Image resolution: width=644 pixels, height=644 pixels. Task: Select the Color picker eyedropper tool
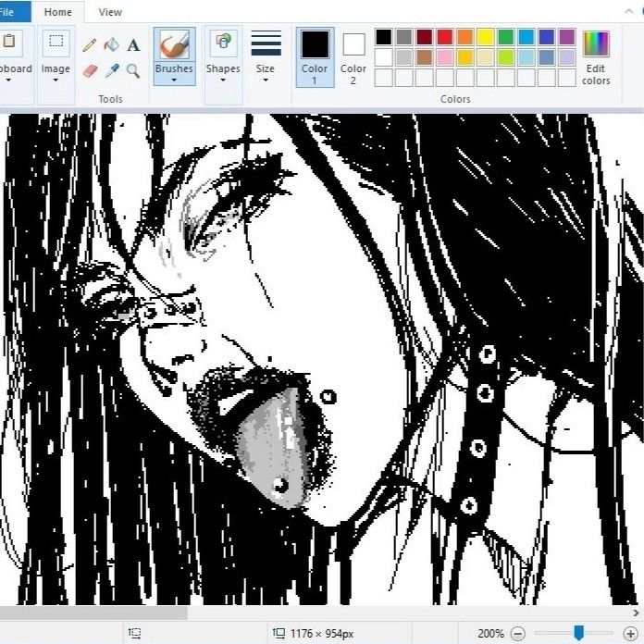click(x=111, y=70)
